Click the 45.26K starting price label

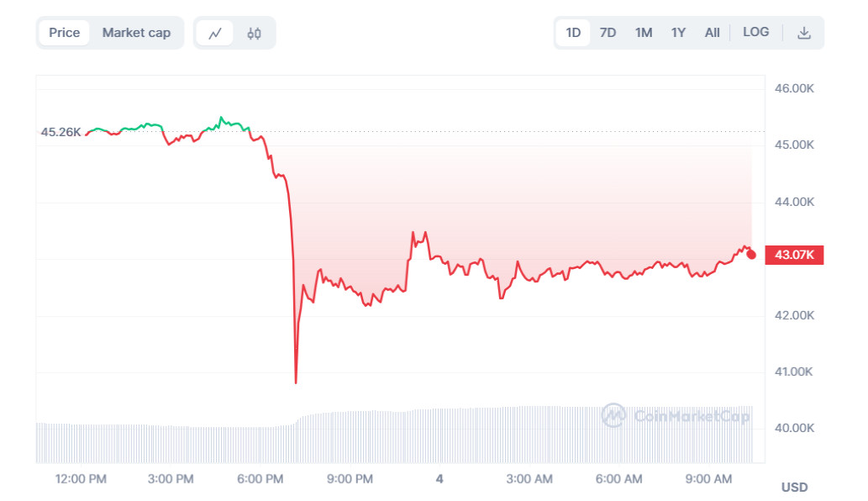[60, 131]
